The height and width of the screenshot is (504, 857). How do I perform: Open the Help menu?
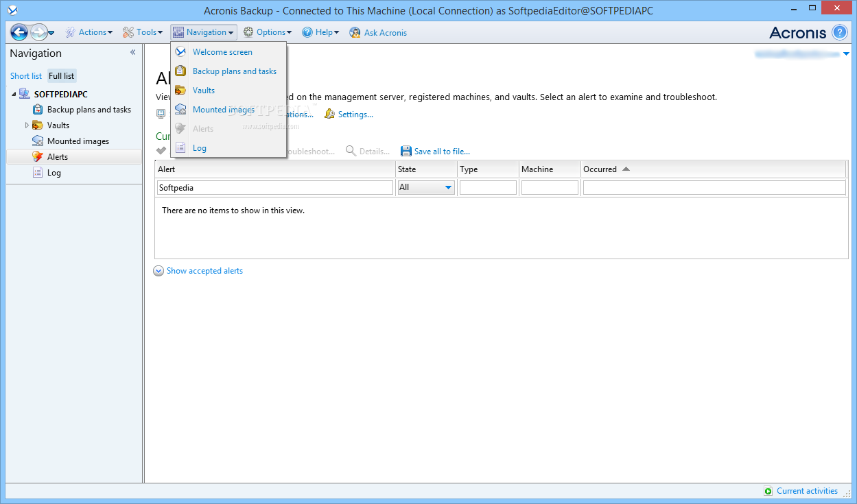[x=320, y=32]
